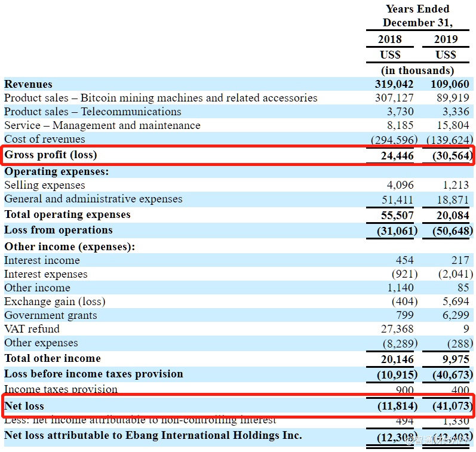Click the Years Ended December 31 header
Screen dimensions: 476x452
point(417,16)
